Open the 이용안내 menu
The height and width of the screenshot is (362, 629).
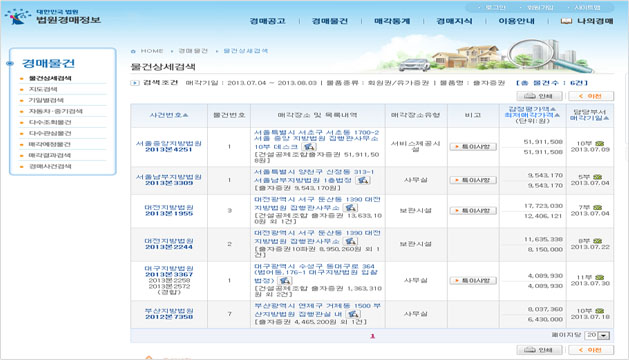(x=516, y=21)
